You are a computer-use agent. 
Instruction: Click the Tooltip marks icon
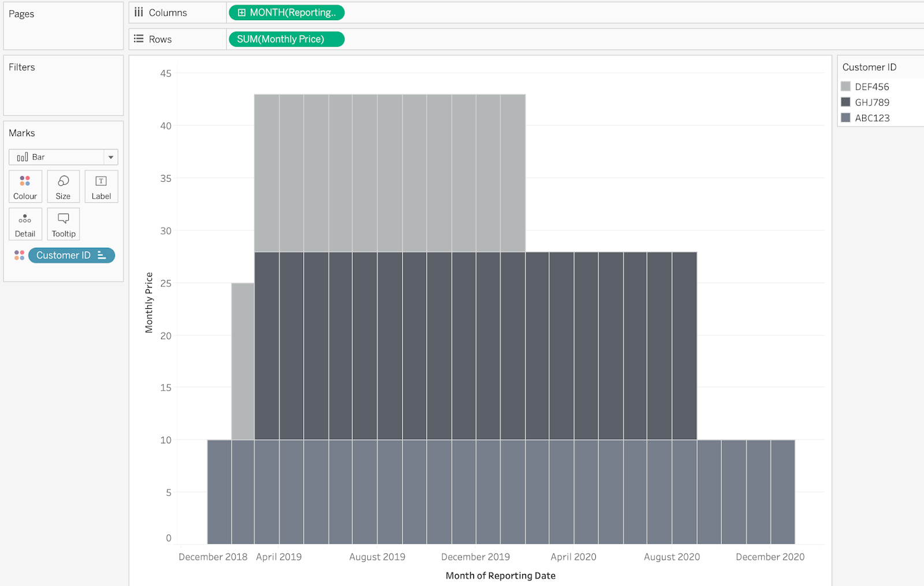pyautogui.click(x=63, y=224)
